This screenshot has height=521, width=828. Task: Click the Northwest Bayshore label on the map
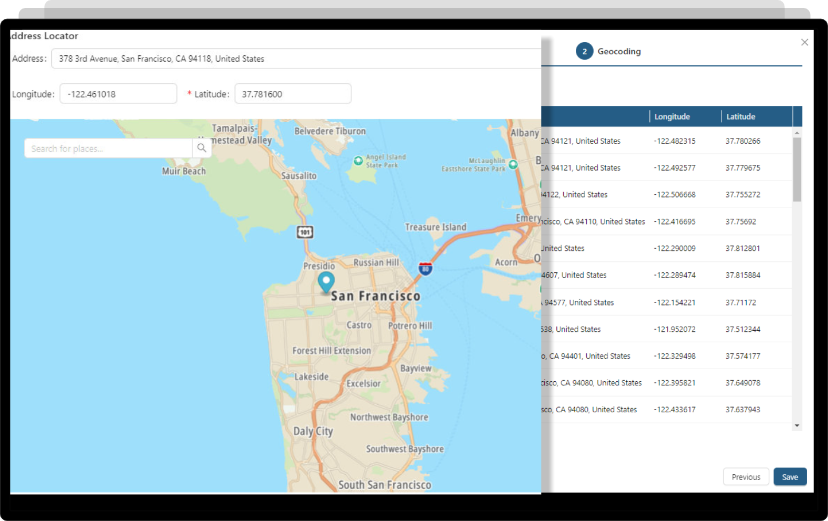(x=389, y=417)
